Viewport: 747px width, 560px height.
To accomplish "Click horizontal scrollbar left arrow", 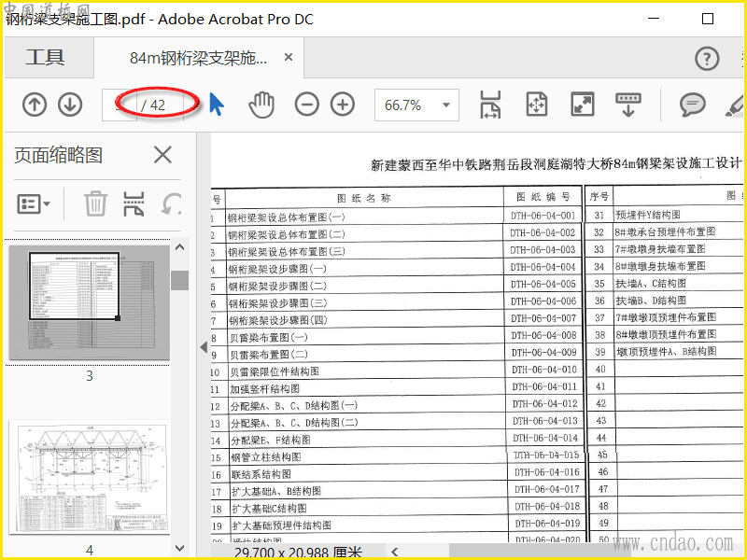I will coord(394,552).
